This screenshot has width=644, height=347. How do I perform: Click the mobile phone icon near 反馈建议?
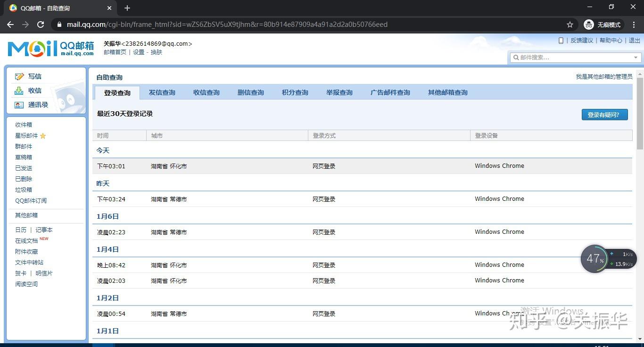click(x=561, y=41)
